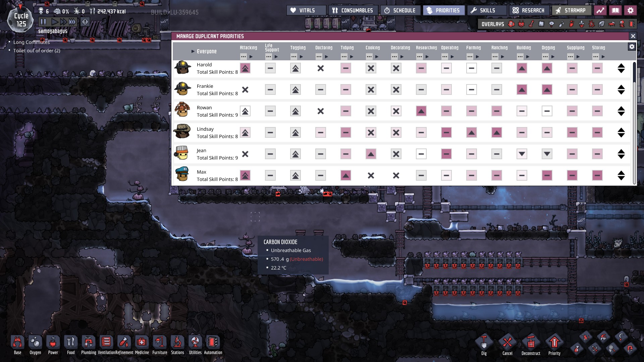Viewport: 644px width, 362px height.
Task: Open the Temperature overlay
Action: tap(531, 24)
